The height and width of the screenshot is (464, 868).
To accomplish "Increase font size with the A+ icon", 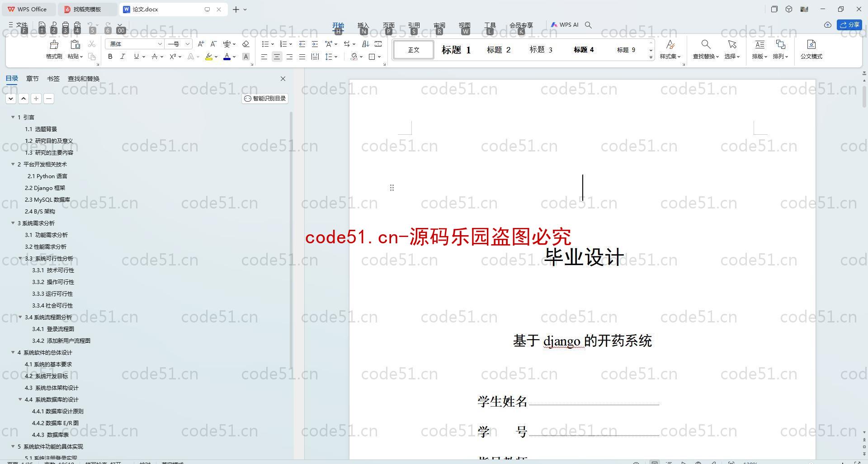I will point(201,44).
